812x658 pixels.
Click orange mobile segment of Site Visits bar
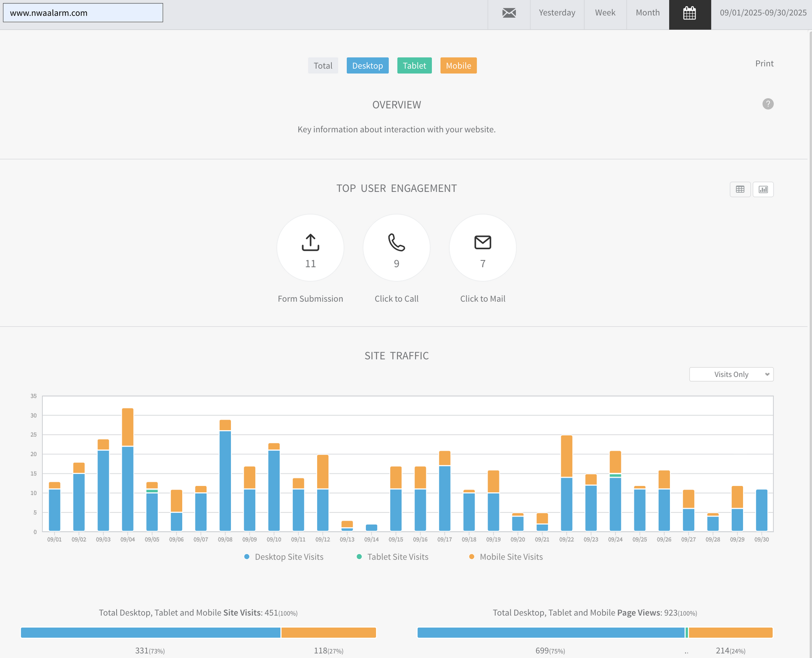point(329,633)
